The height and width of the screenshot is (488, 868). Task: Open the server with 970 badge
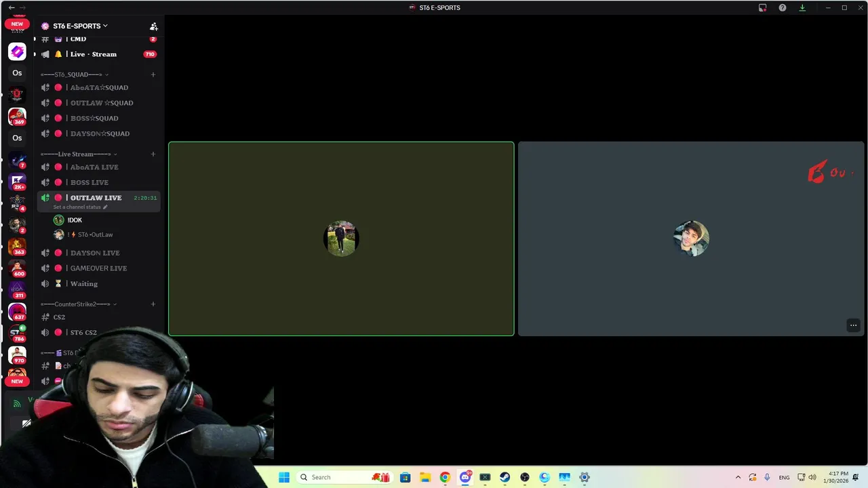pyautogui.click(x=17, y=355)
